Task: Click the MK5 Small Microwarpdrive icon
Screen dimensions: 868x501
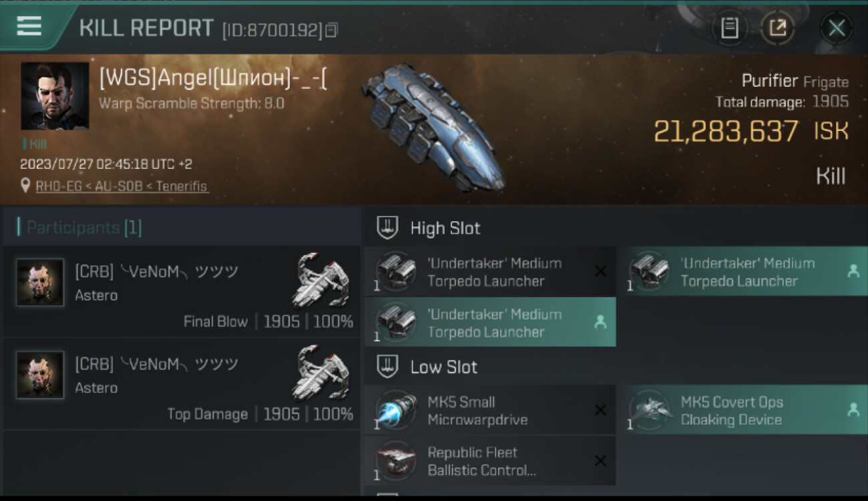Action: click(395, 411)
